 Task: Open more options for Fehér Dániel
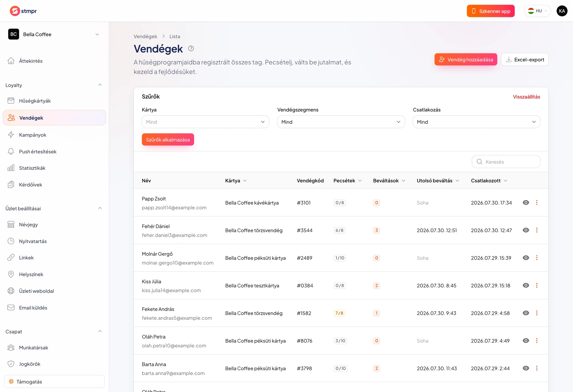coord(537,230)
